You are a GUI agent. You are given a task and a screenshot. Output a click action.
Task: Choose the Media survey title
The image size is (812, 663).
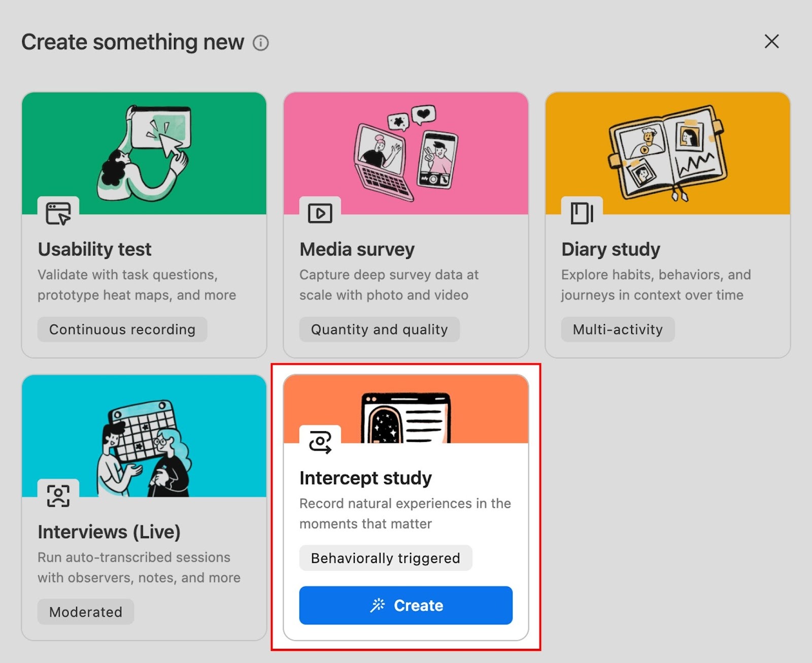[357, 250]
